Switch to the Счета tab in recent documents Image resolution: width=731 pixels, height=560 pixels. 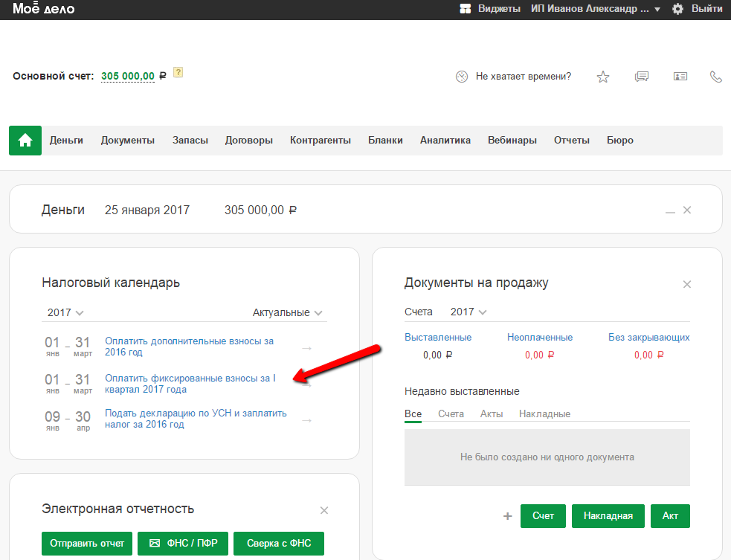[x=451, y=414]
